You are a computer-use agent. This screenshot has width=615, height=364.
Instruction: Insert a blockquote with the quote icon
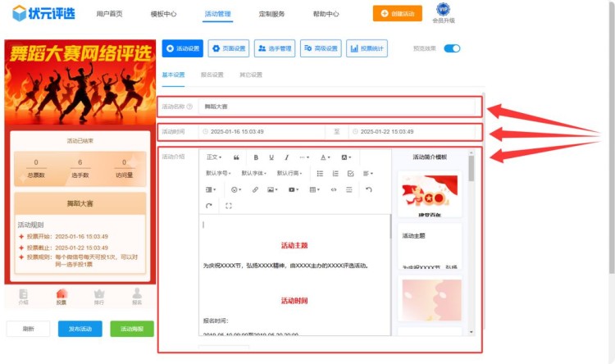(237, 157)
